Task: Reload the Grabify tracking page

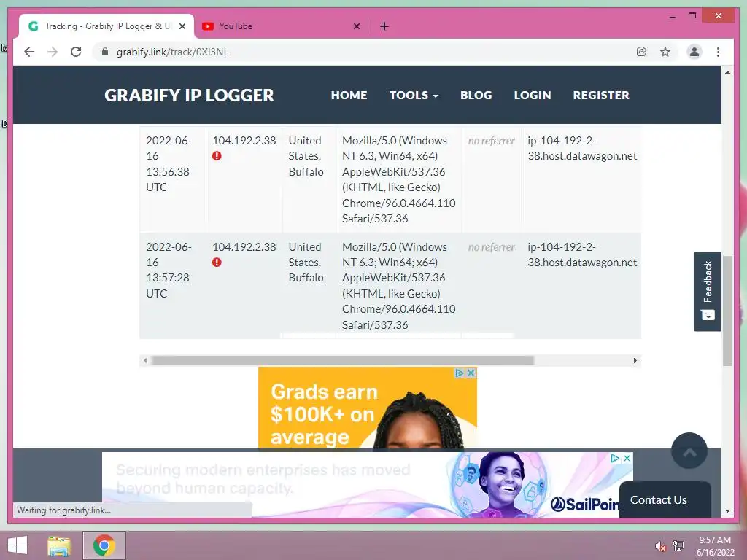Action: pyautogui.click(x=76, y=52)
